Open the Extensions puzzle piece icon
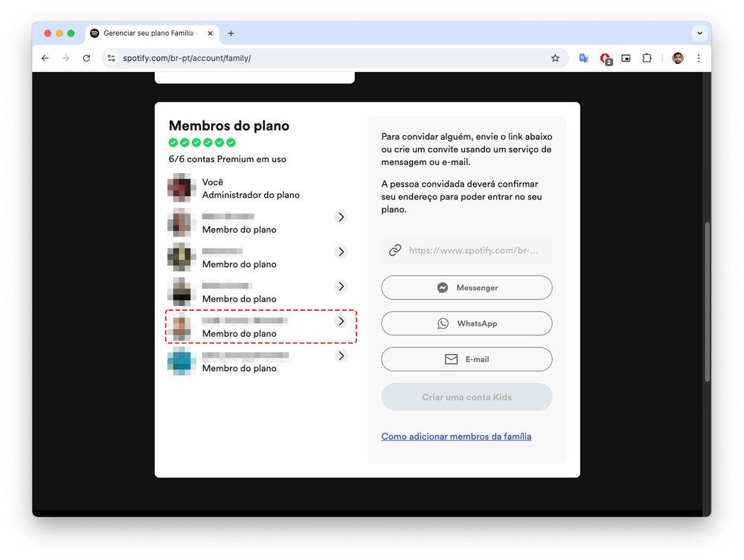744x560 pixels. coord(647,58)
